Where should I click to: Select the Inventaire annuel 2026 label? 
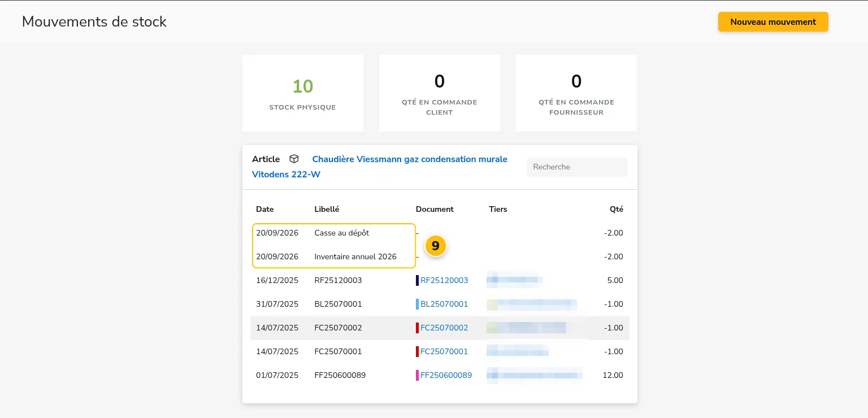[355, 256]
